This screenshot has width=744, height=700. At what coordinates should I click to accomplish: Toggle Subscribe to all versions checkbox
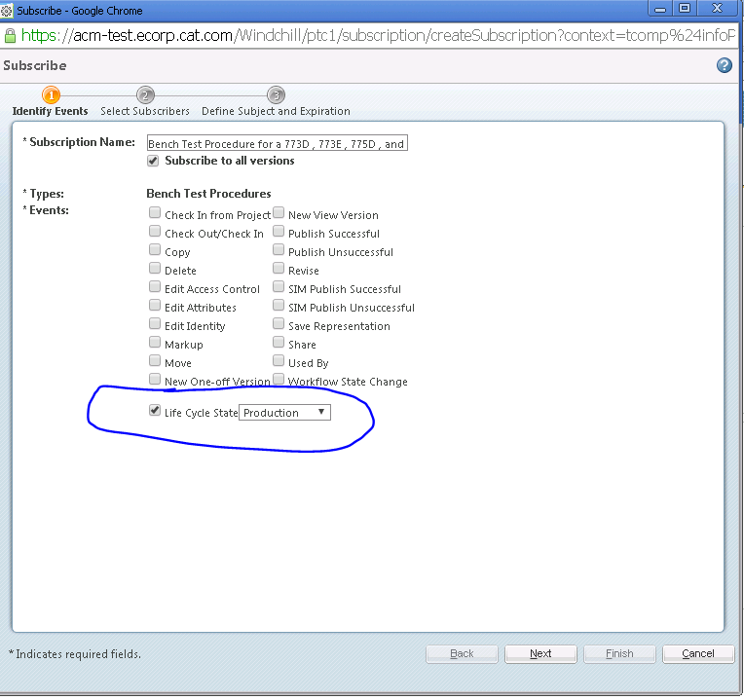pyautogui.click(x=153, y=161)
